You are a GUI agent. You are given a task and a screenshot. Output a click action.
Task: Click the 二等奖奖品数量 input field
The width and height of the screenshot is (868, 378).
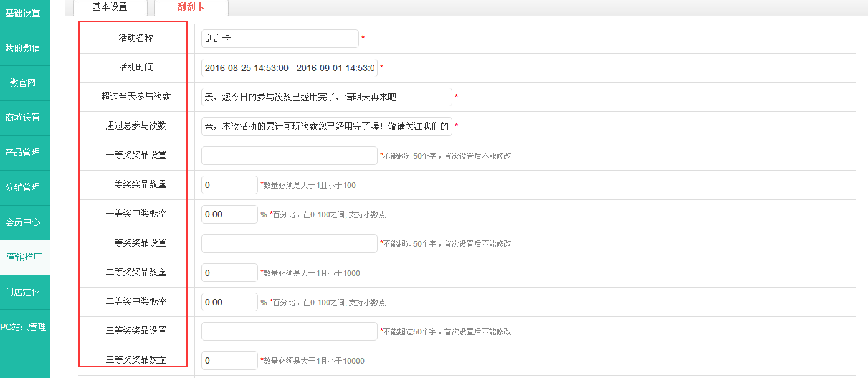[x=229, y=273]
